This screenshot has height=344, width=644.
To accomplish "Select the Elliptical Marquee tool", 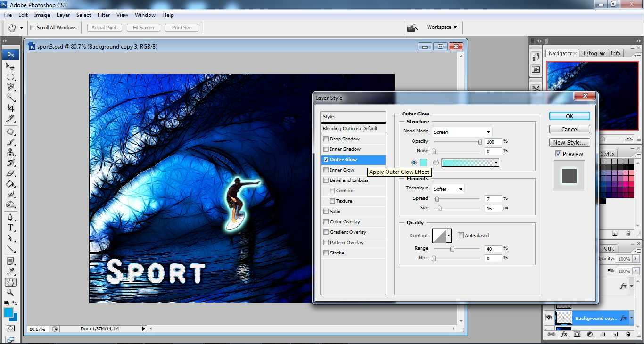I will click(10, 77).
